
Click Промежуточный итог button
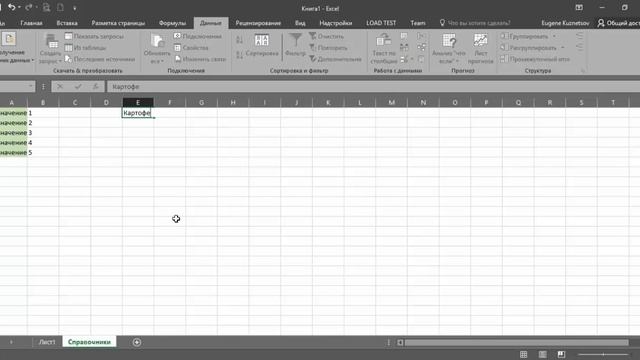(535, 59)
